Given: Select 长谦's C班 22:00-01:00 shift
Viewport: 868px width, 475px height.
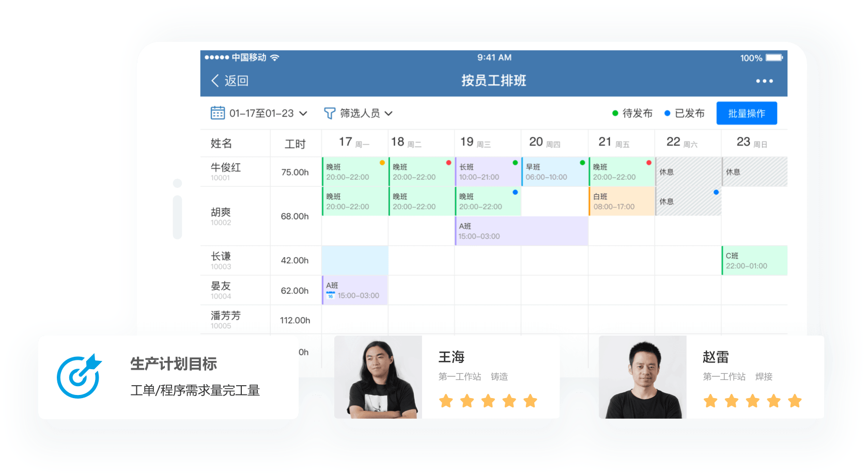Looking at the screenshot, I should coord(754,261).
